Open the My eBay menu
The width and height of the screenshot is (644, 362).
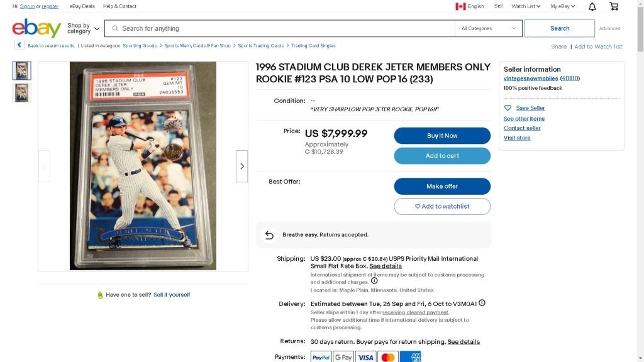pyautogui.click(x=563, y=6)
